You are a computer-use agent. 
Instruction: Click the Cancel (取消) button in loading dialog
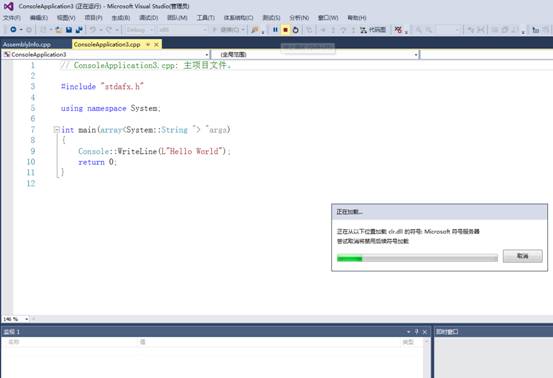pos(522,256)
